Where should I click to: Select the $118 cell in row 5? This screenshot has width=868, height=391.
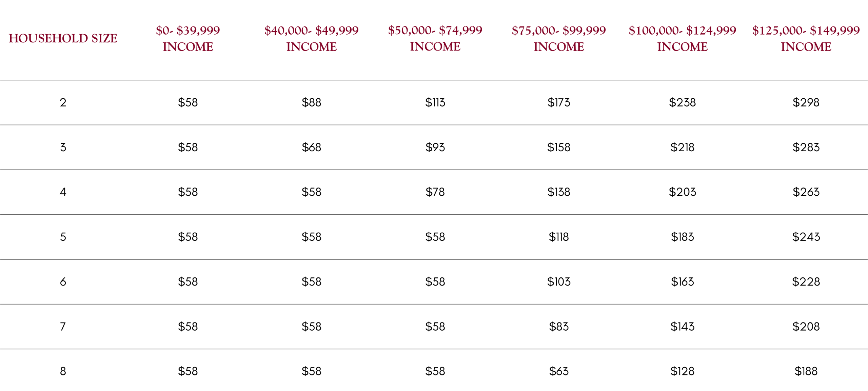pos(558,236)
